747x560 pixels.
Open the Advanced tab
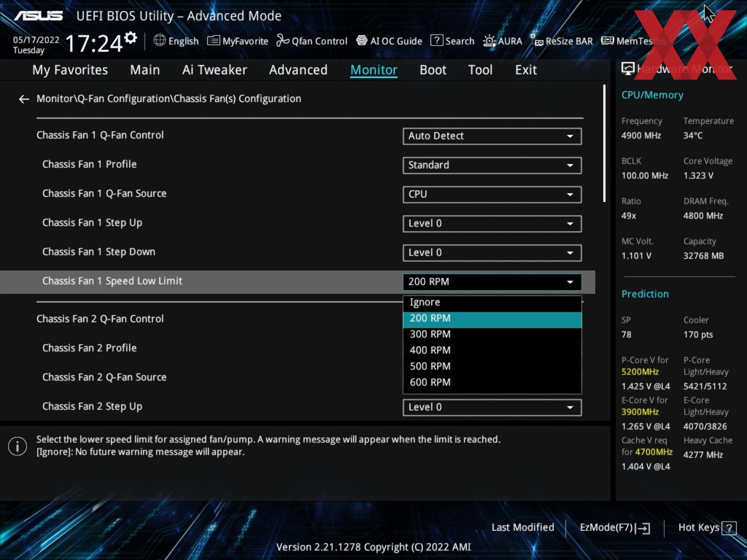[x=298, y=70]
